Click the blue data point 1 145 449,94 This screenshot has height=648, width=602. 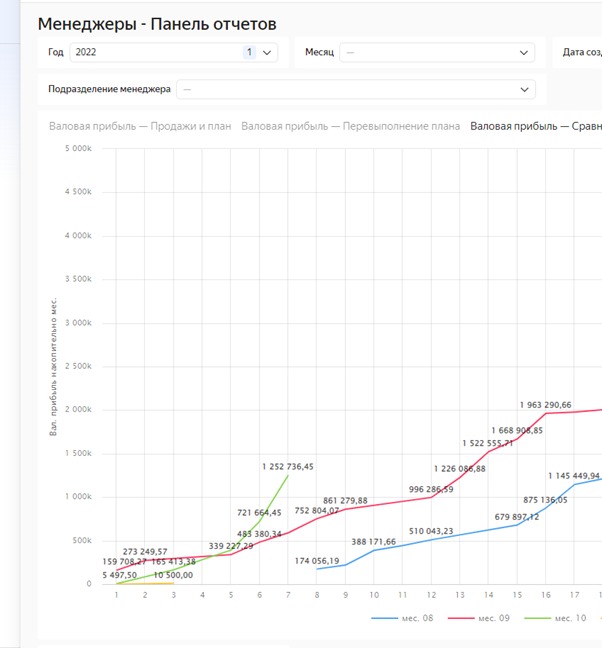pyautogui.click(x=574, y=484)
